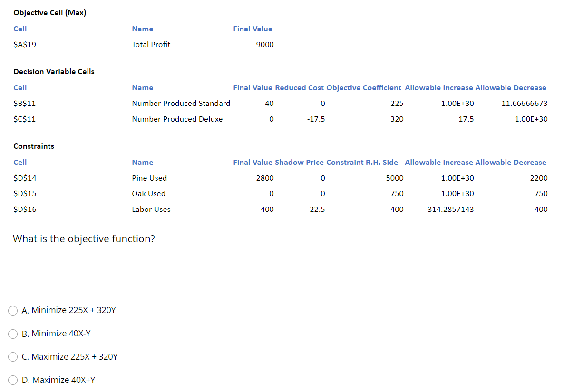The height and width of the screenshot is (392, 574).
Task: Click the Final Value 9000 for Total Profit
Action: tap(264, 44)
